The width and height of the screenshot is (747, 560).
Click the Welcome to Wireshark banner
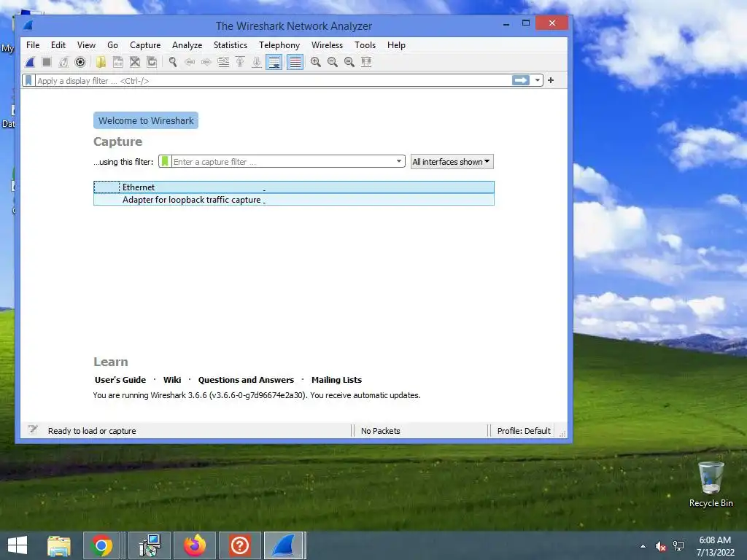click(x=146, y=120)
